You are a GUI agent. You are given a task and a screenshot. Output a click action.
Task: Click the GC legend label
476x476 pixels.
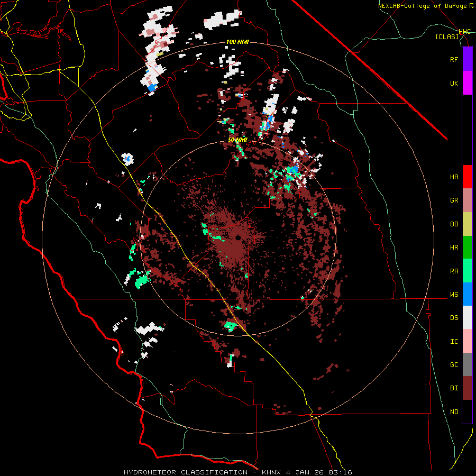454,364
